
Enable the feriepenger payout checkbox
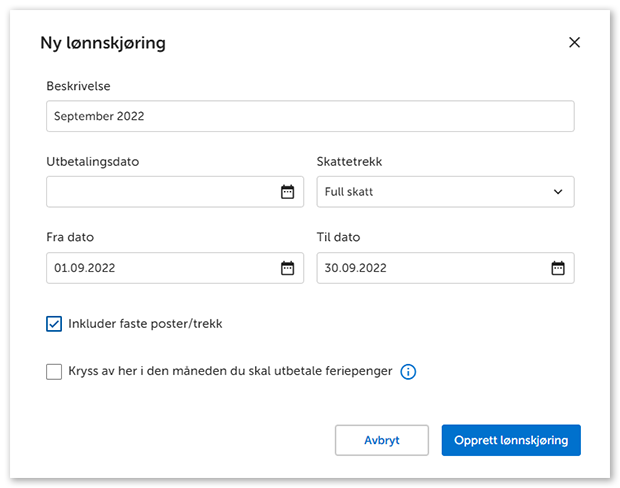pos(54,372)
